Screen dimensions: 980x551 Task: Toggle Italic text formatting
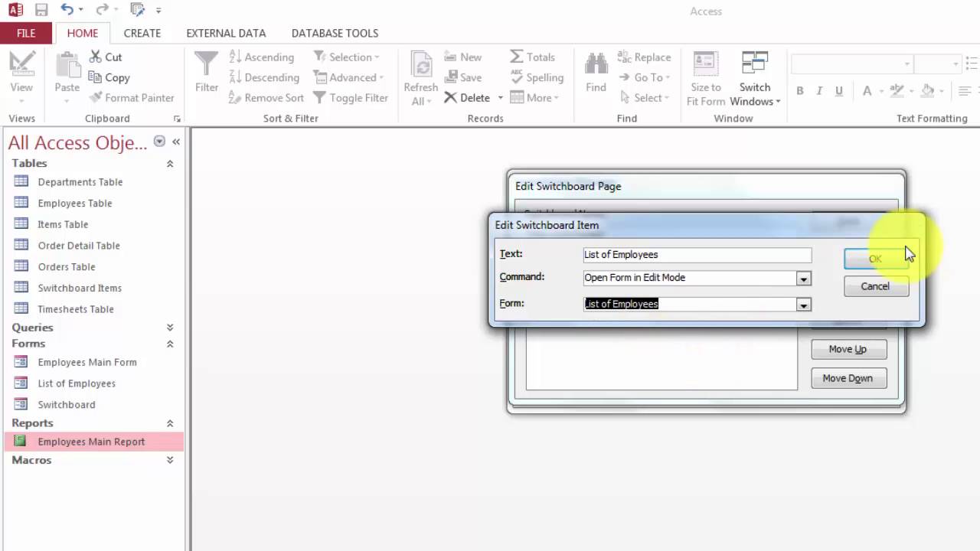[819, 90]
